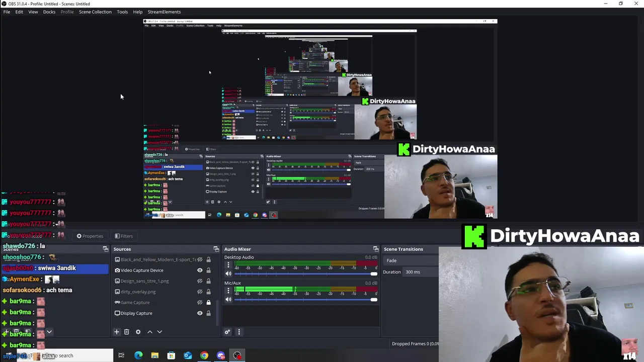The width and height of the screenshot is (644, 362).
Task: Mute Mic/Aux speaker icon
Action: [228, 299]
